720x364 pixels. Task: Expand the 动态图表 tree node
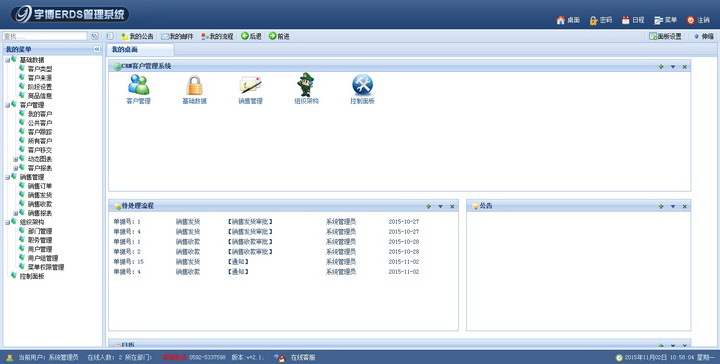pyautogui.click(x=16, y=159)
